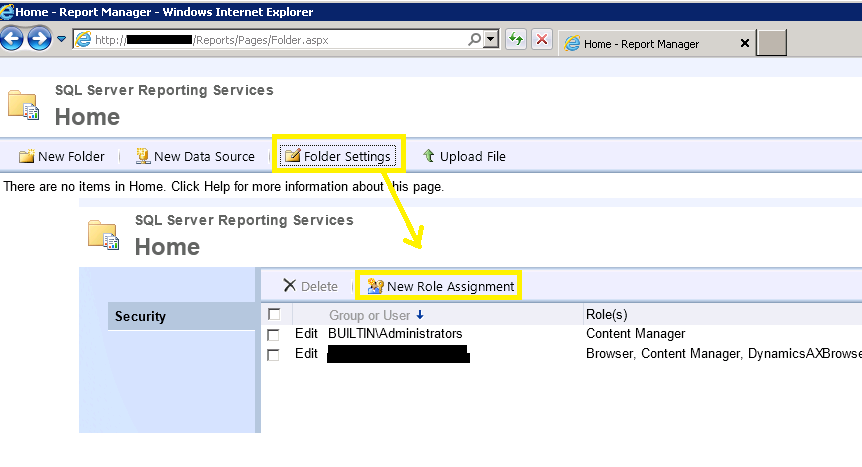
Task: Check the select-all header checkbox
Action: (274, 314)
